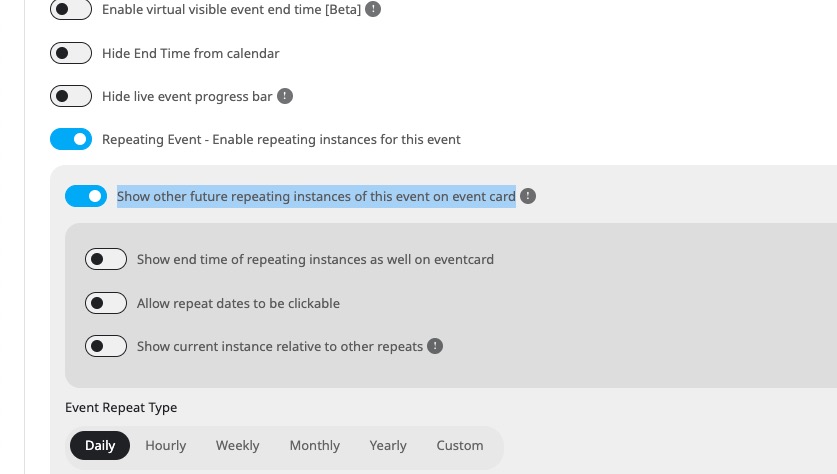Pick the Monthly repeat type
The image size is (837, 474).
314,445
